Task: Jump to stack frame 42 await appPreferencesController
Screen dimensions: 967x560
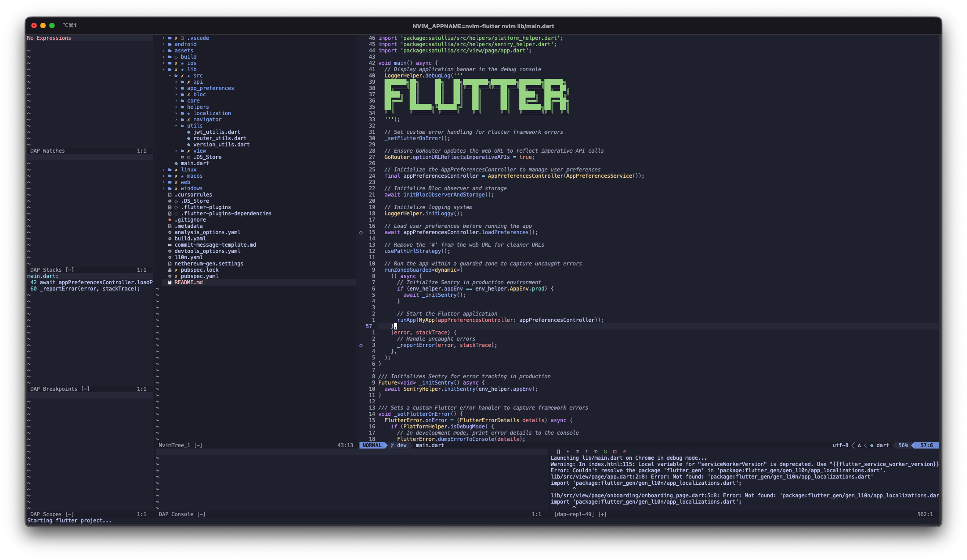Action: pyautogui.click(x=91, y=282)
